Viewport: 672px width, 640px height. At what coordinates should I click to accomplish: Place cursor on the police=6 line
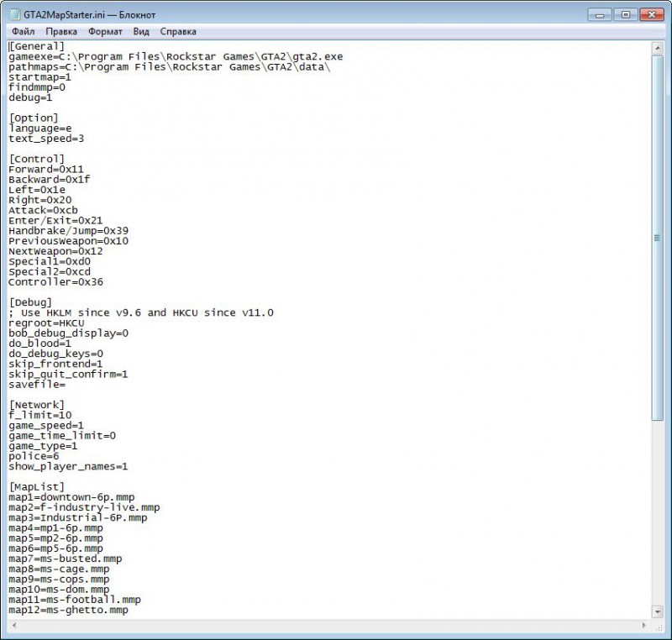click(x=34, y=455)
